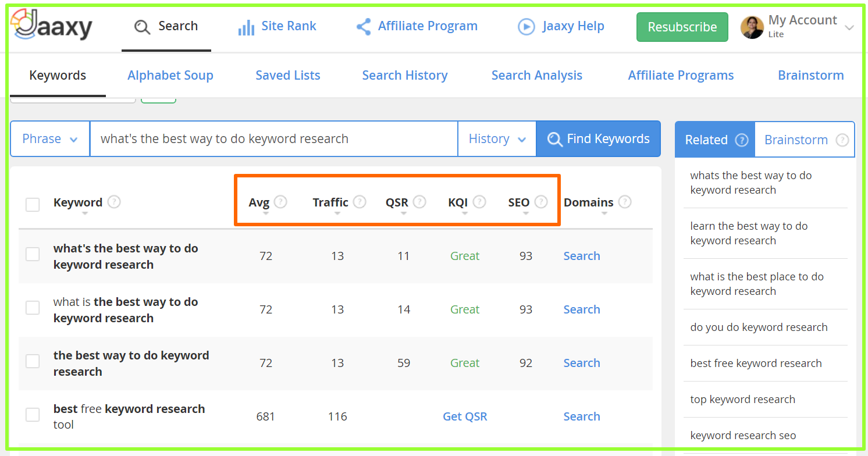Check the box for "best free keyword research tool"

(x=33, y=415)
